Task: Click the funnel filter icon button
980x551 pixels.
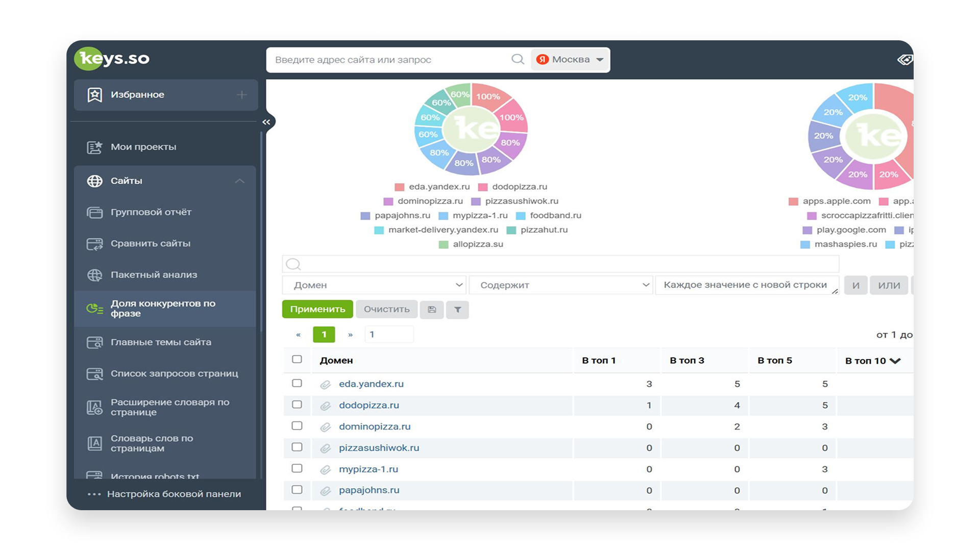Action: click(x=457, y=310)
